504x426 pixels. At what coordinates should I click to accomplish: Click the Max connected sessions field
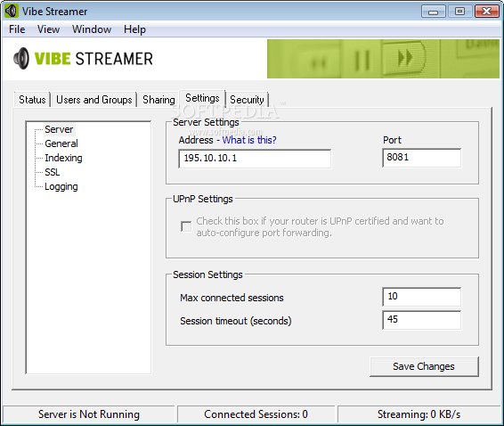(422, 297)
